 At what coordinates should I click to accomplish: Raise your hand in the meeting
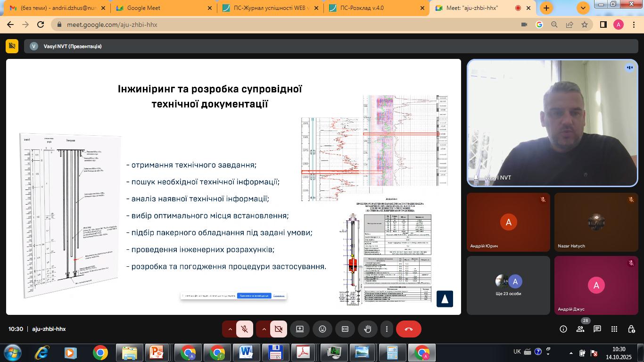click(368, 329)
